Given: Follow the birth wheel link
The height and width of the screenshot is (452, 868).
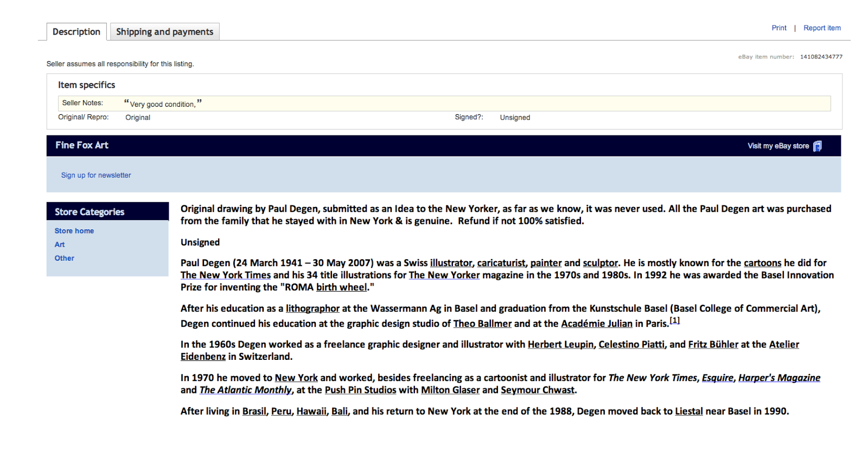Looking at the screenshot, I should click(342, 287).
